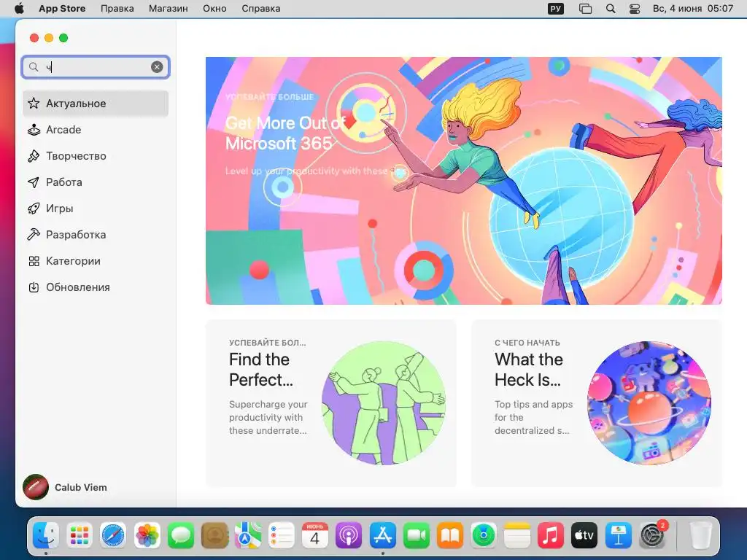Open Podcasts from the Dock

click(349, 536)
